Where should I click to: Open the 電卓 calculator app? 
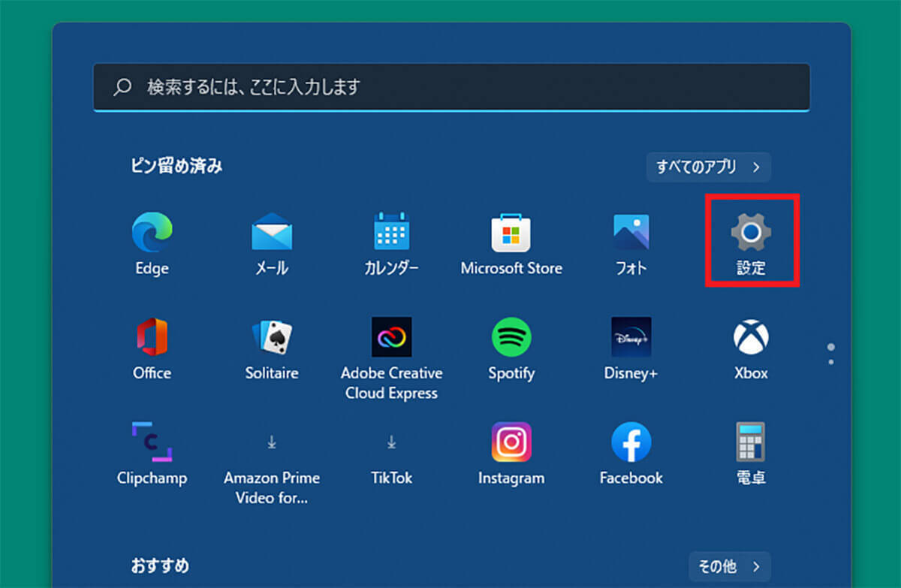[752, 454]
